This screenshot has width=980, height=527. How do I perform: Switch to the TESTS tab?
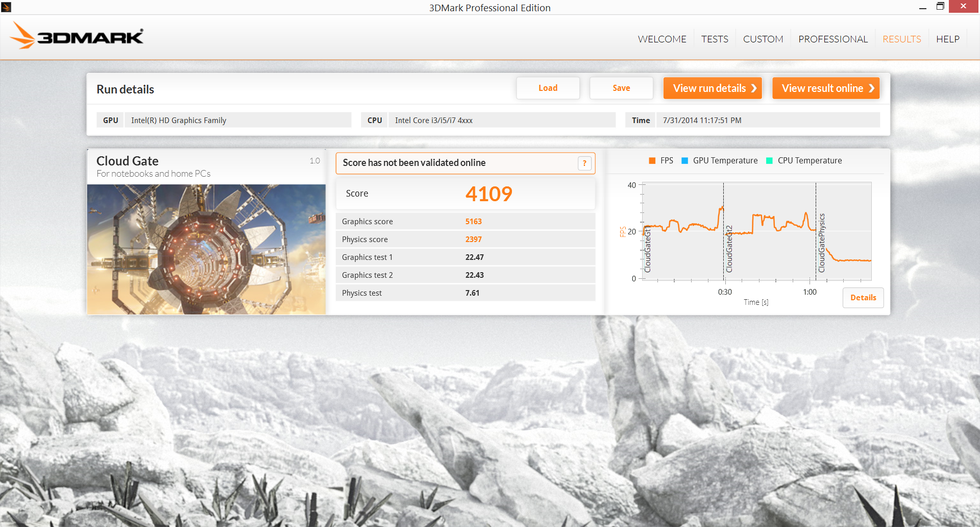coord(715,39)
